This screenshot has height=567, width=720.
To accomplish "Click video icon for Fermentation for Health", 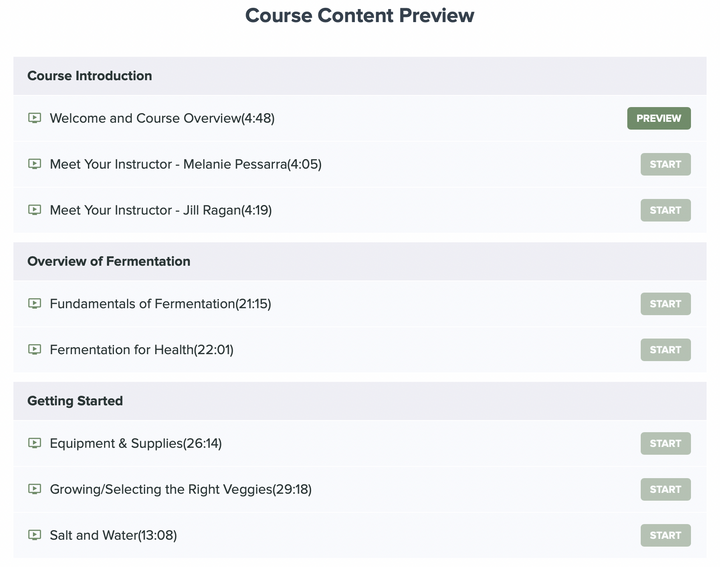I will [34, 349].
